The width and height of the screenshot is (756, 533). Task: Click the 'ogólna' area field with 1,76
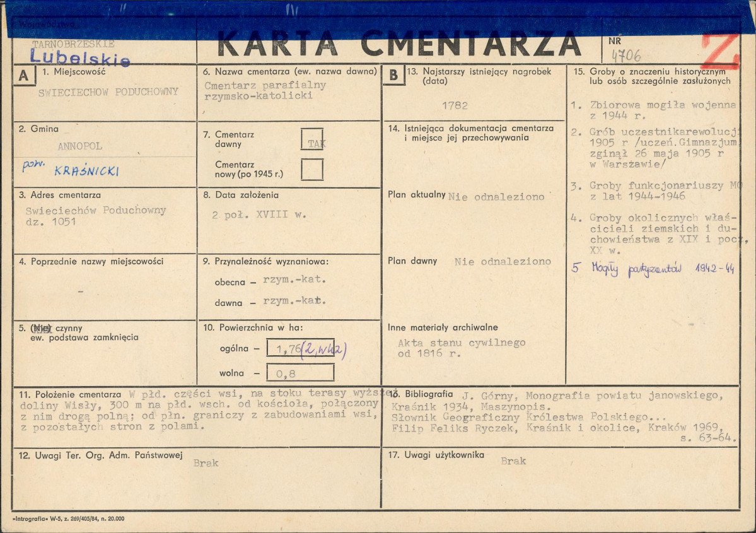tap(300, 349)
